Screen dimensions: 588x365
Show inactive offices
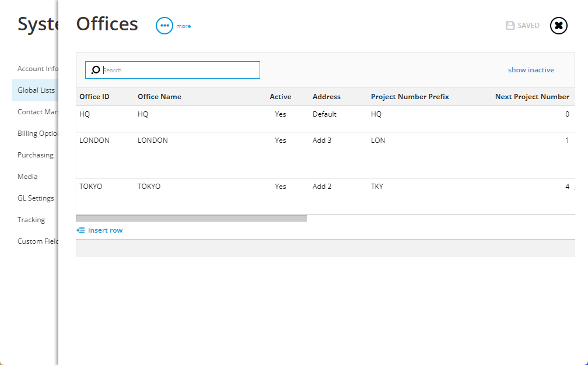(x=531, y=69)
